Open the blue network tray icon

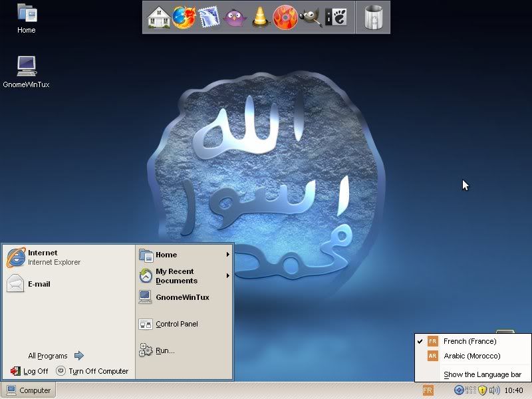(459, 390)
